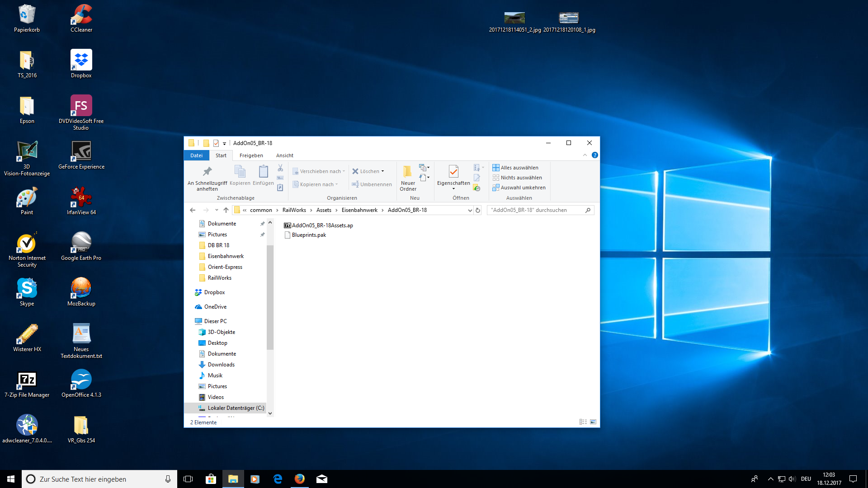Go up one folder level using the up arrow
868x488 pixels.
pos(226,210)
